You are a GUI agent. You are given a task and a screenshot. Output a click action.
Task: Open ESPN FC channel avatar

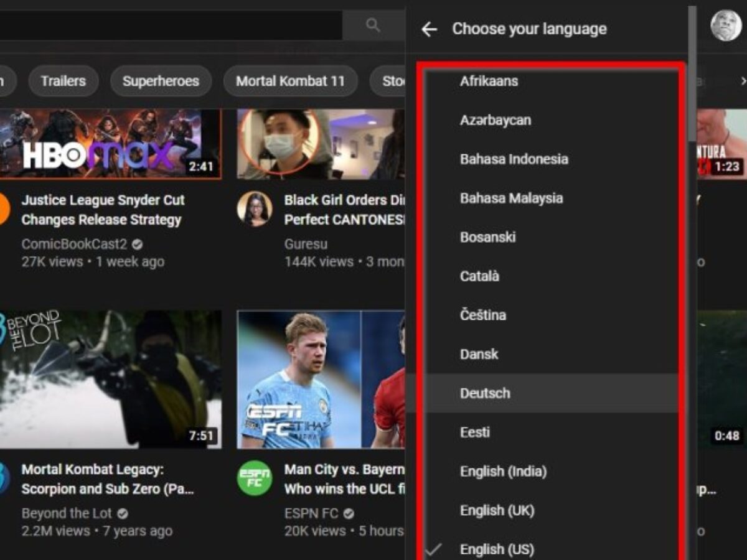click(x=255, y=478)
